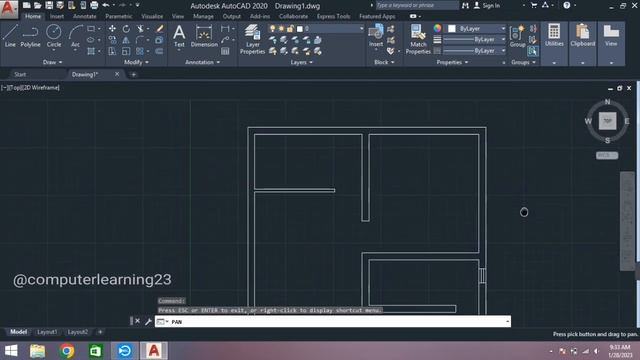Expand the Layers panel
Screen dimensions: 640x360
click(302, 62)
